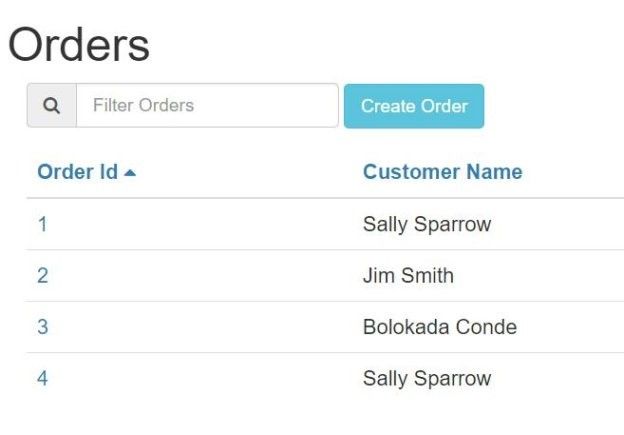This screenshot has width=624, height=435.
Task: Open order number 4 link
Action: [43, 378]
